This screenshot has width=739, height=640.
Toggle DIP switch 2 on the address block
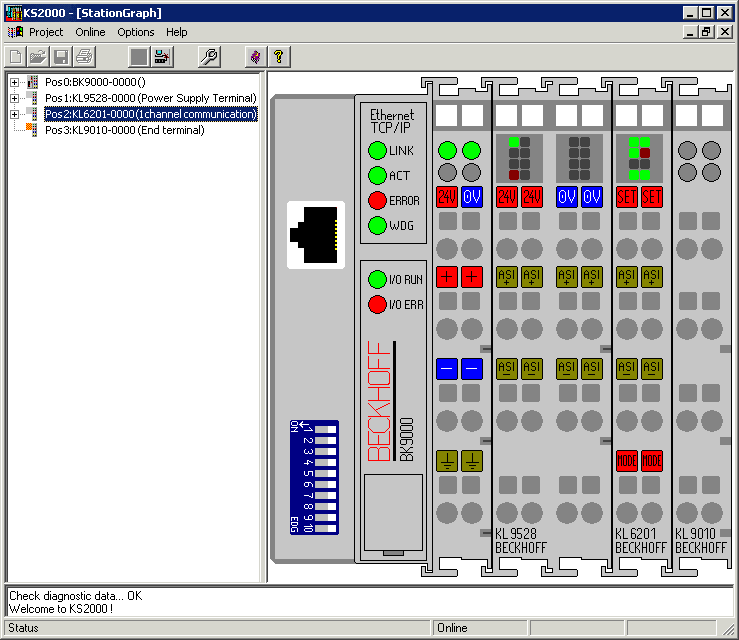click(326, 440)
